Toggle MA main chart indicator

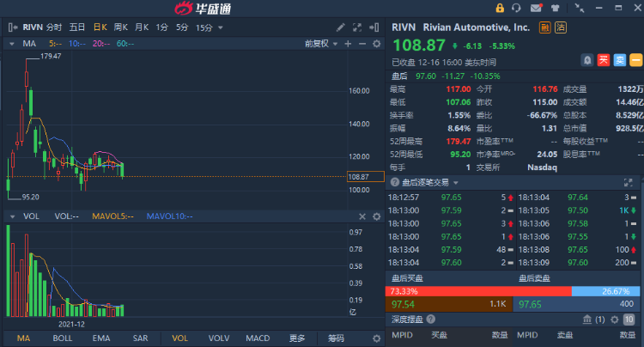point(23,338)
